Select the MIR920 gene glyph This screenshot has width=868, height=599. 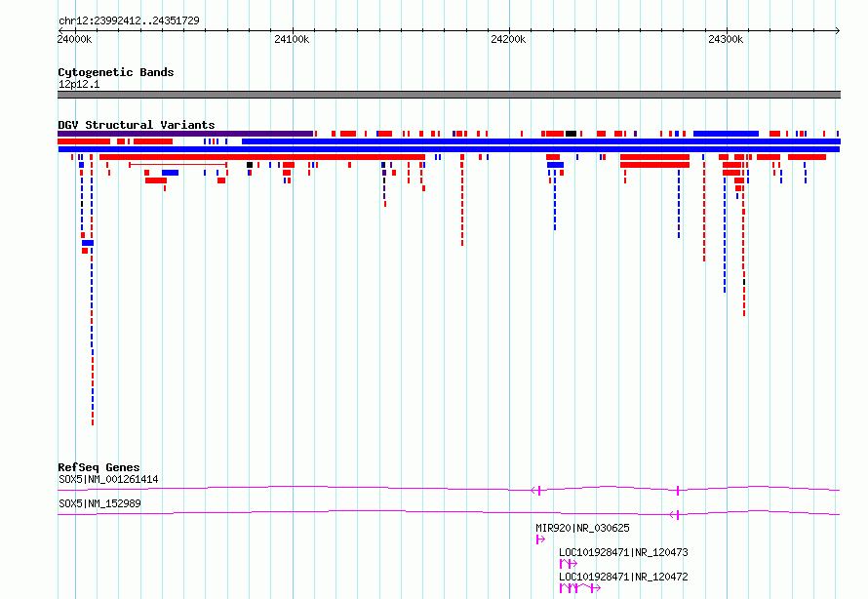pyautogui.click(x=540, y=539)
